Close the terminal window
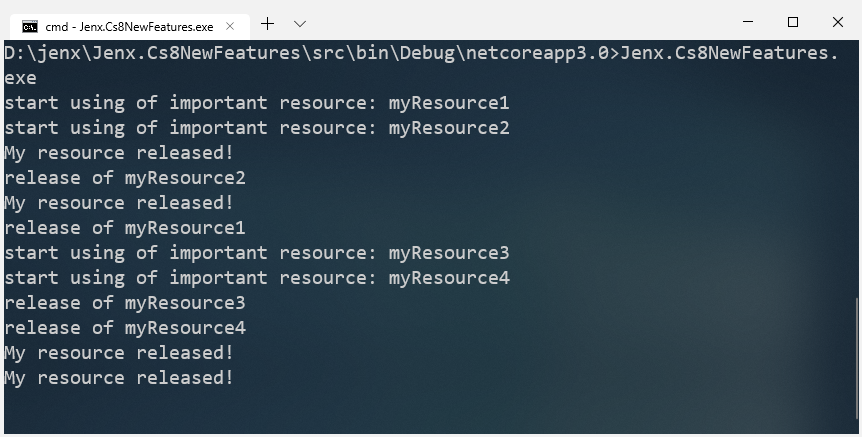This screenshot has height=437, width=862. pyautogui.click(x=838, y=22)
